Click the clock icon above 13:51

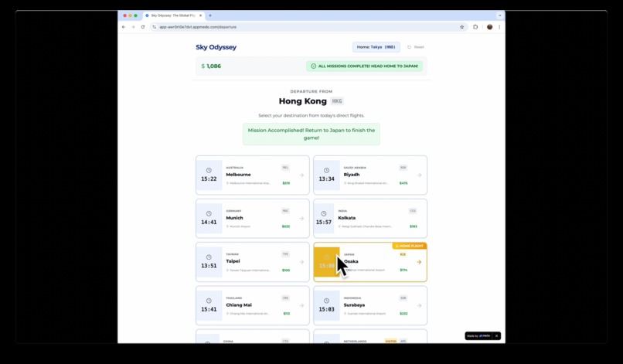[x=209, y=257]
